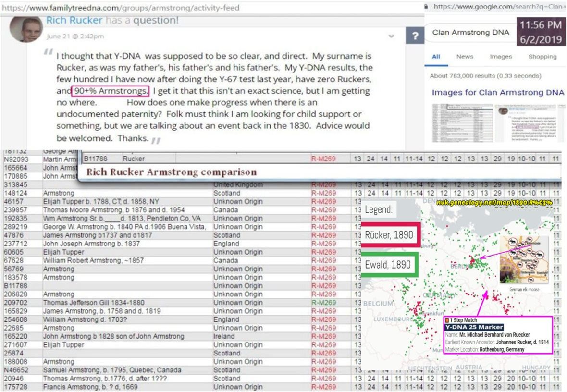
Task: Open 'Images for Clan Armstrong DNA' link
Action: pyautogui.click(x=497, y=92)
